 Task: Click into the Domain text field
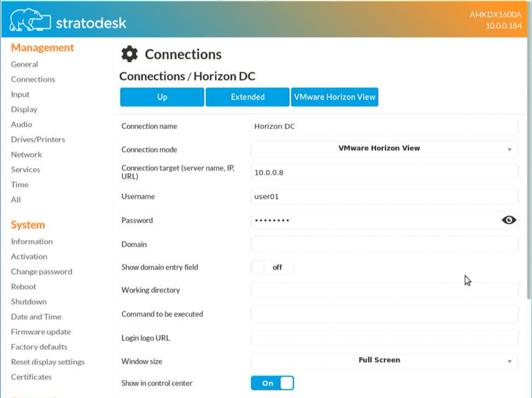(385, 244)
